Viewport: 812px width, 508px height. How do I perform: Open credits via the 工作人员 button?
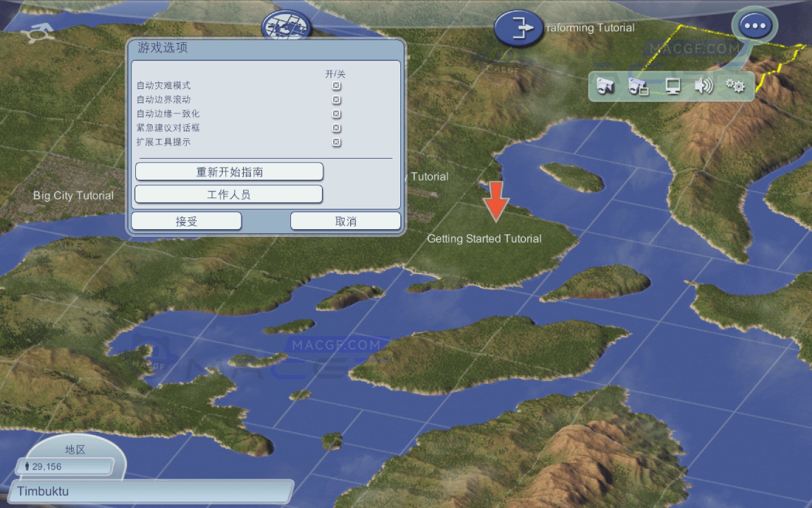229,194
